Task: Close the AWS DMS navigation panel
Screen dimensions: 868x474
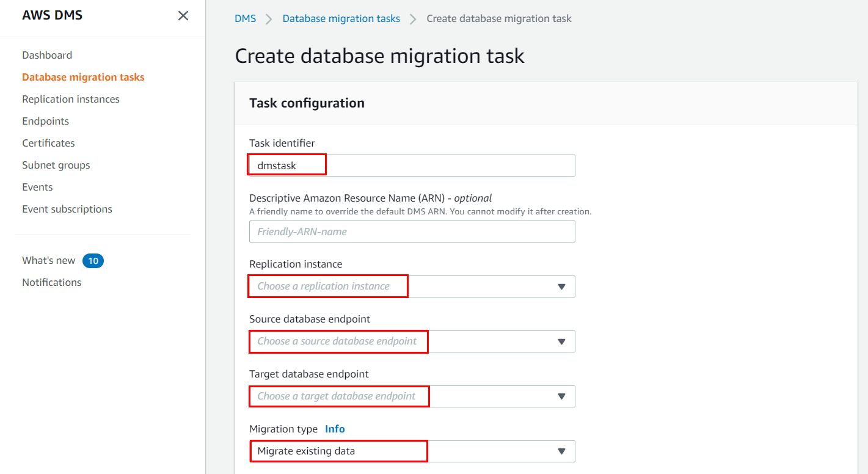Action: tap(183, 16)
